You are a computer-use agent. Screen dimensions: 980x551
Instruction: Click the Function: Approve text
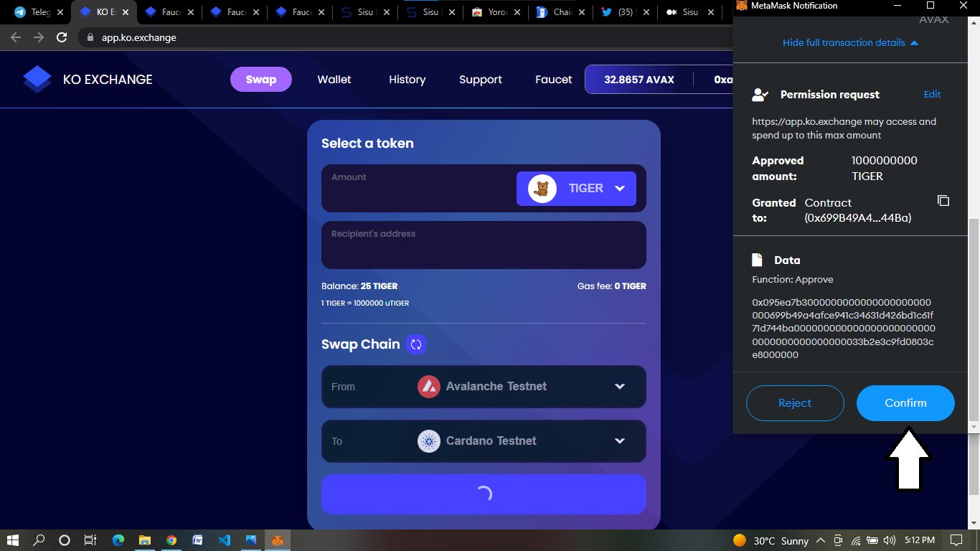793,279
